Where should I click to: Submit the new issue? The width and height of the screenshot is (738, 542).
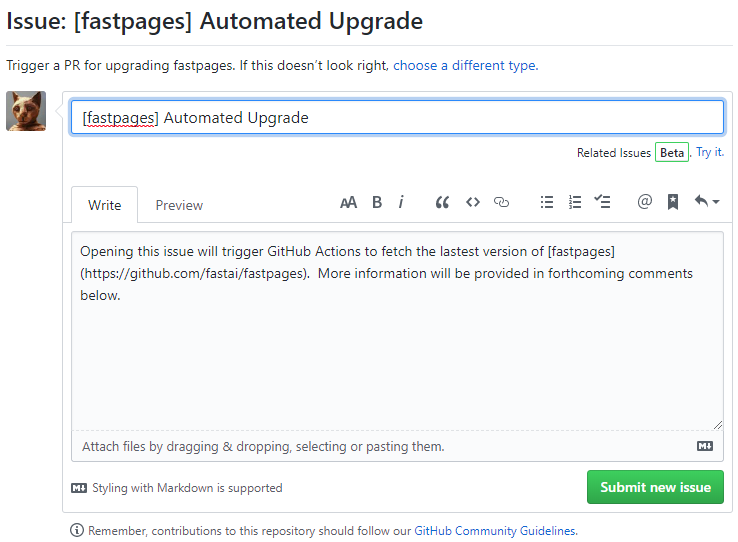point(655,487)
